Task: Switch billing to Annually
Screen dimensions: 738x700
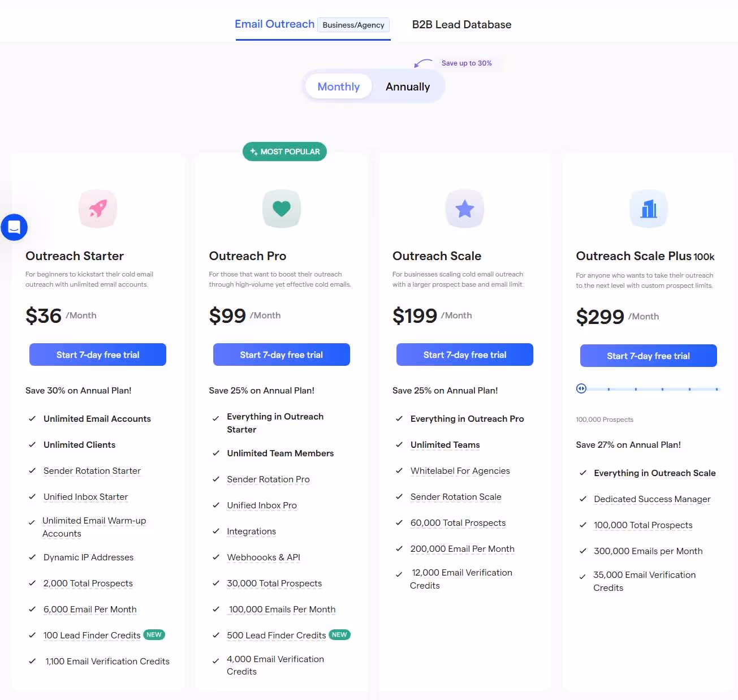Action: pos(407,86)
